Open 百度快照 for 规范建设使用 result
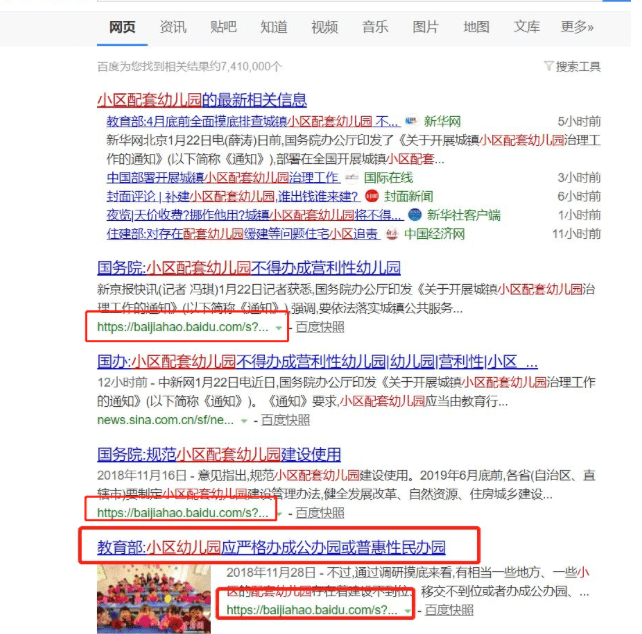Image resolution: width=642 pixels, height=634 pixels. [x=320, y=513]
